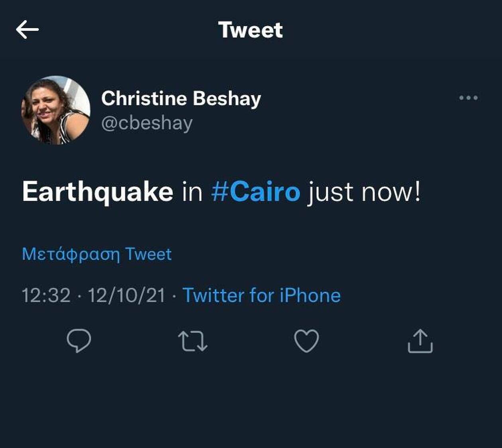This screenshot has height=448, width=502.
Task: Click the Tweet header title
Action: tap(251, 30)
